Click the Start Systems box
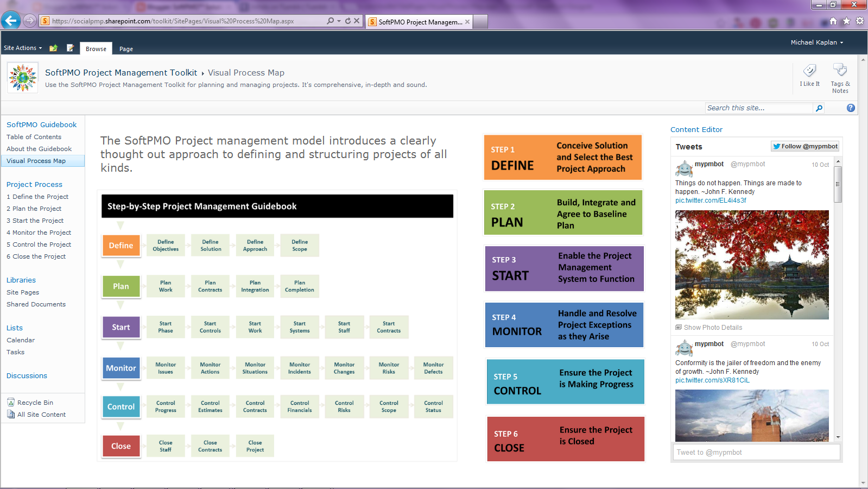This screenshot has height=489, width=868. (x=300, y=327)
